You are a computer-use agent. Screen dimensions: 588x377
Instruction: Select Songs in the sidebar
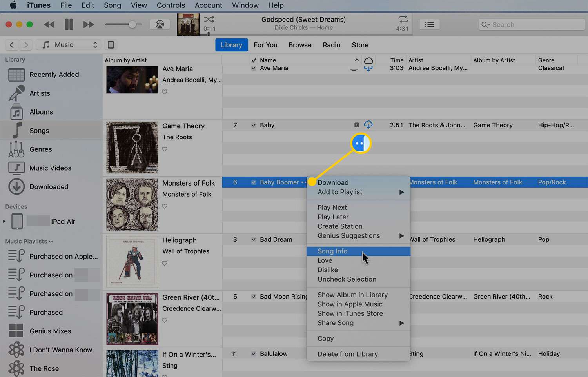tap(51, 131)
